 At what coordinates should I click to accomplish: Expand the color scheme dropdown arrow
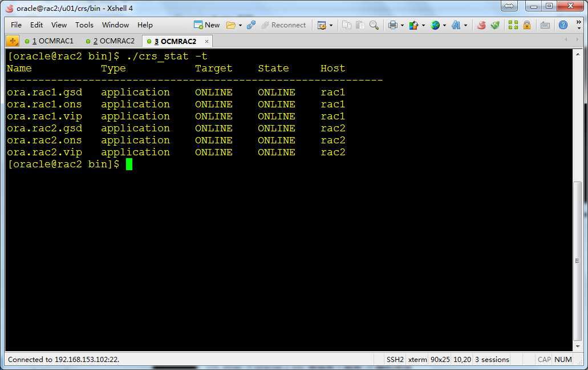pyautogui.click(x=423, y=26)
